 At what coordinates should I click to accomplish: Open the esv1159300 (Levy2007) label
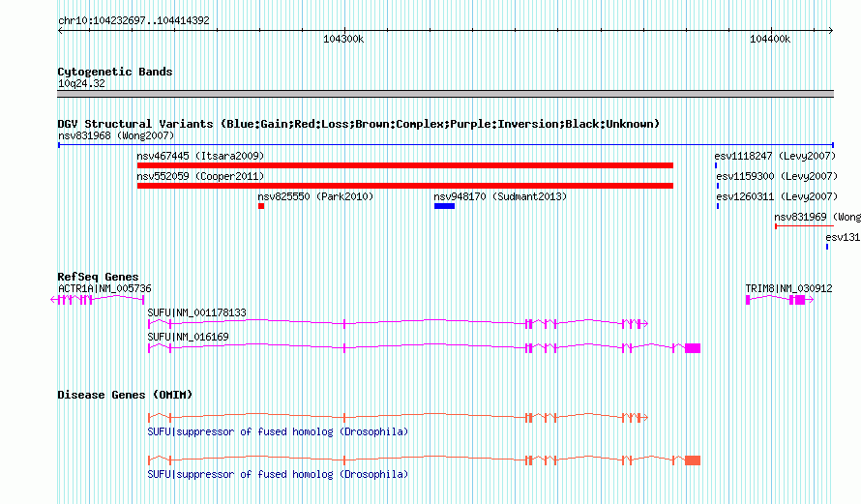[x=777, y=176]
